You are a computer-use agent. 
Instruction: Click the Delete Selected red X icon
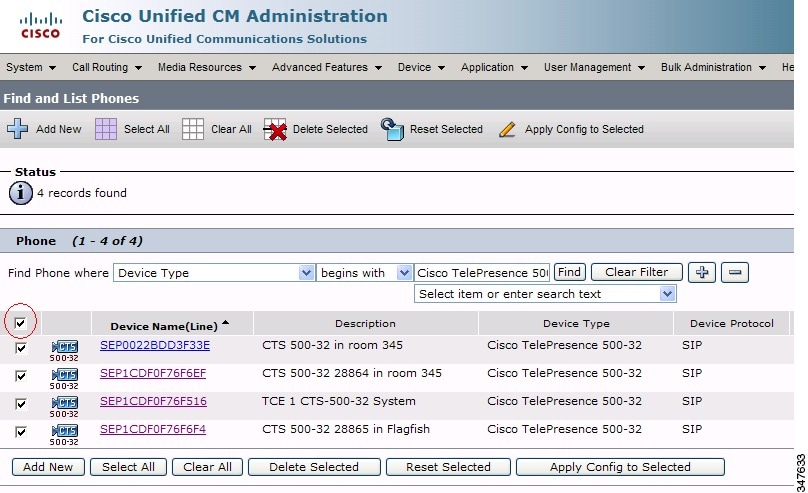tap(275, 129)
